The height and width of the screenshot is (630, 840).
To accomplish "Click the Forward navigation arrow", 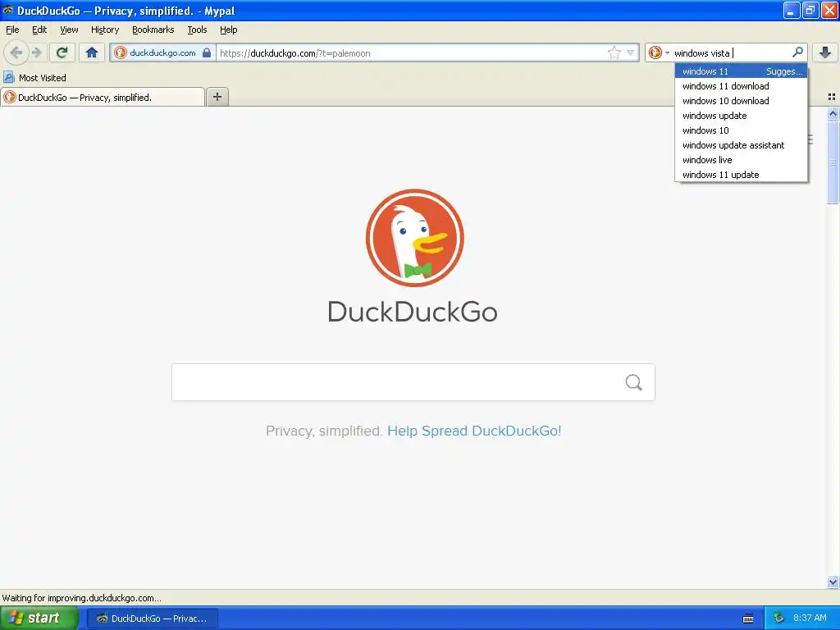I will [x=36, y=52].
